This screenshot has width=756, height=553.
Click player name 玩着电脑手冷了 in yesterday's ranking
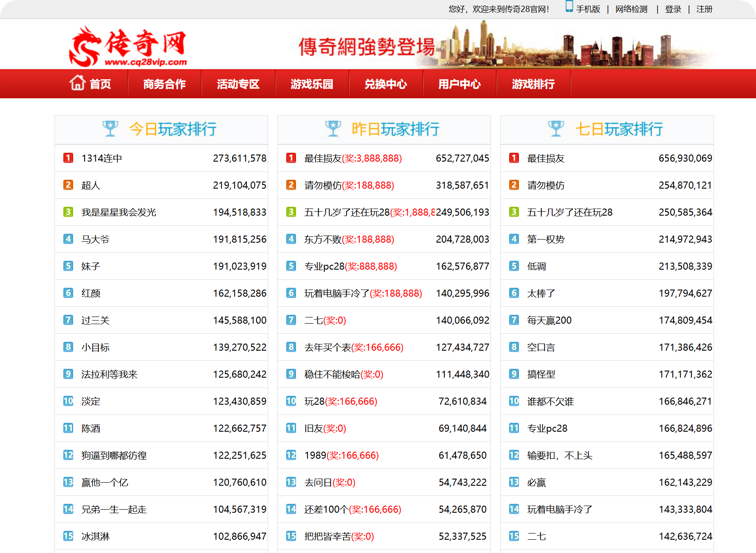(337, 293)
